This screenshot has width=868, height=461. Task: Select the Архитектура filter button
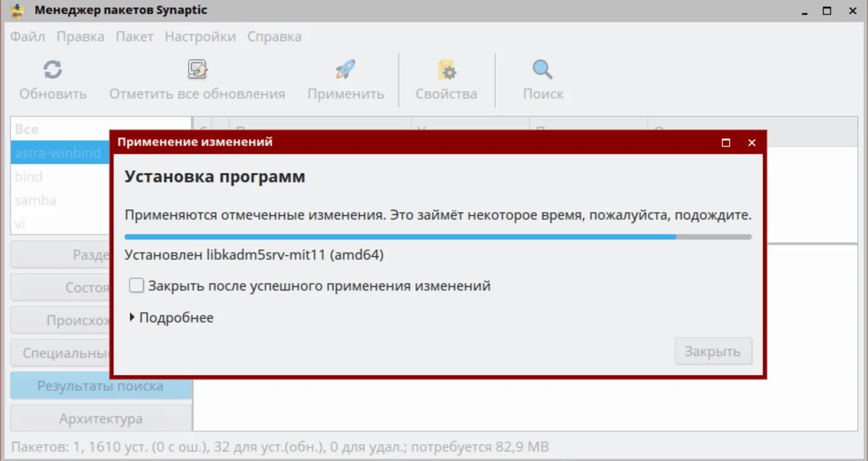click(101, 419)
